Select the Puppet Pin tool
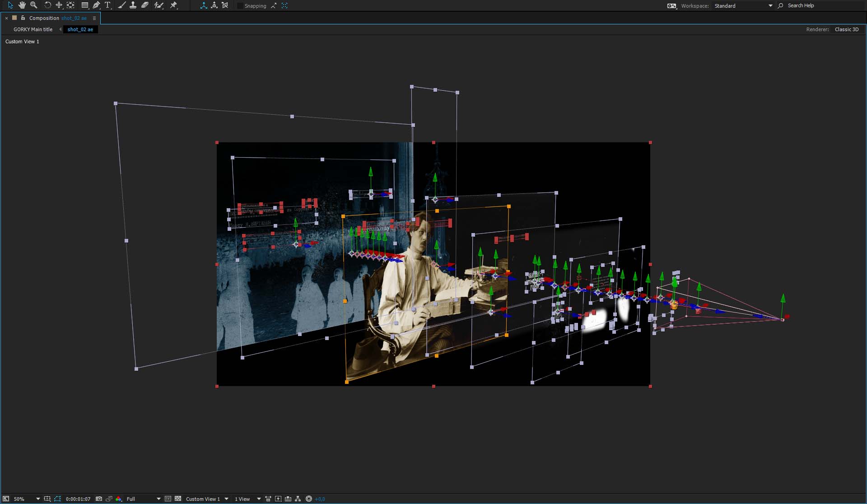 tap(174, 5)
